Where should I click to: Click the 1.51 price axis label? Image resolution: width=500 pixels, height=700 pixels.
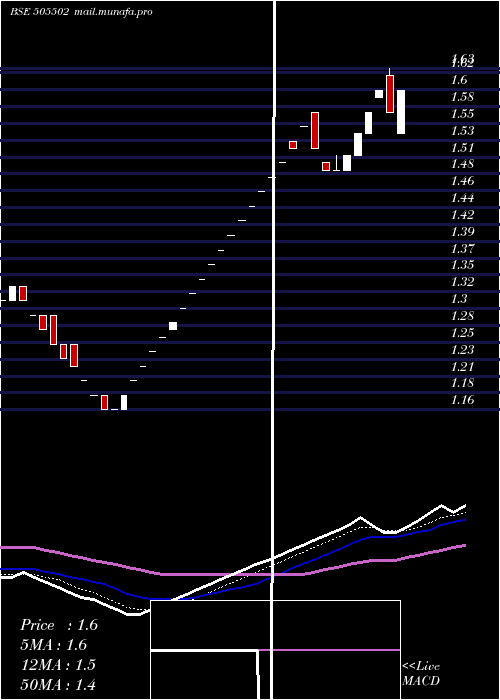(462, 148)
